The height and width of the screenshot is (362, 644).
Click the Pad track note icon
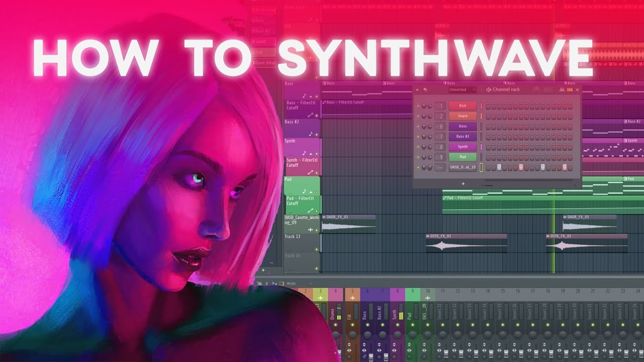304,192
